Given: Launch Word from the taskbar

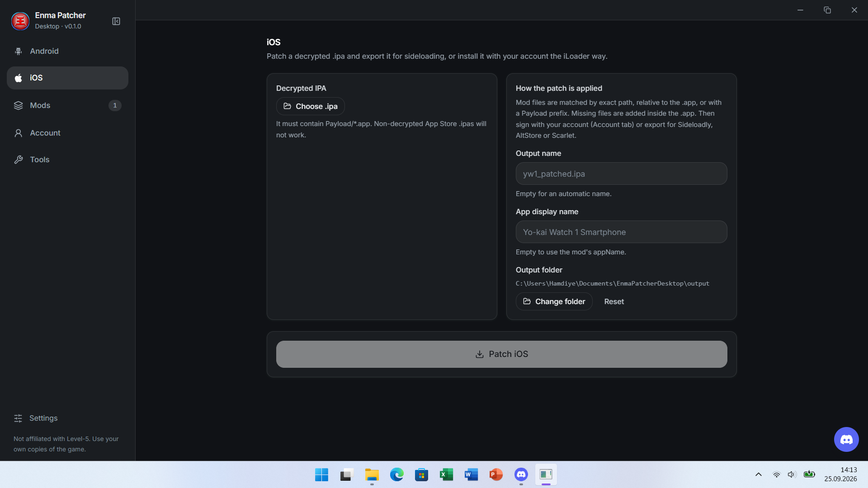Looking at the screenshot, I should (471, 474).
